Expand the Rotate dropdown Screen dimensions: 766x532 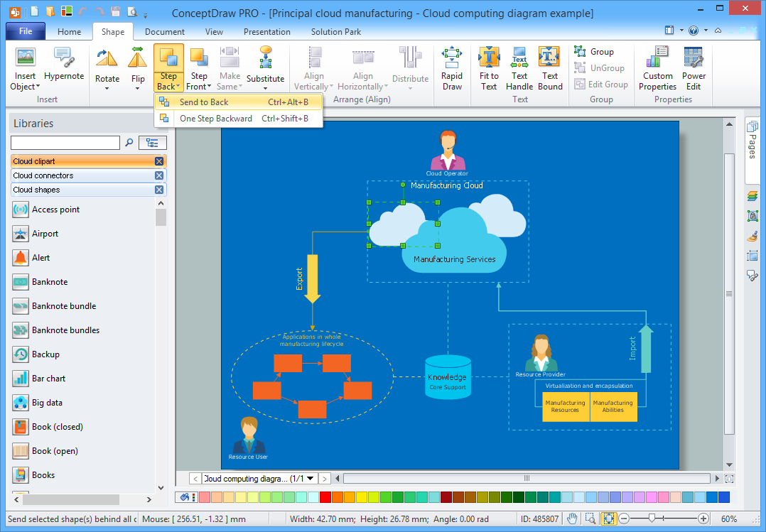pos(107,89)
